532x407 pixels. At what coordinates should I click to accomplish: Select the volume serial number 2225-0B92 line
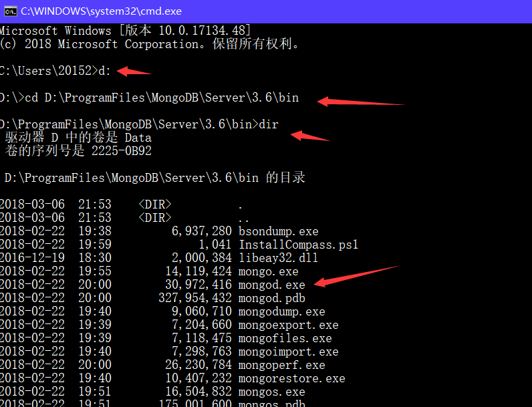pyautogui.click(x=78, y=151)
